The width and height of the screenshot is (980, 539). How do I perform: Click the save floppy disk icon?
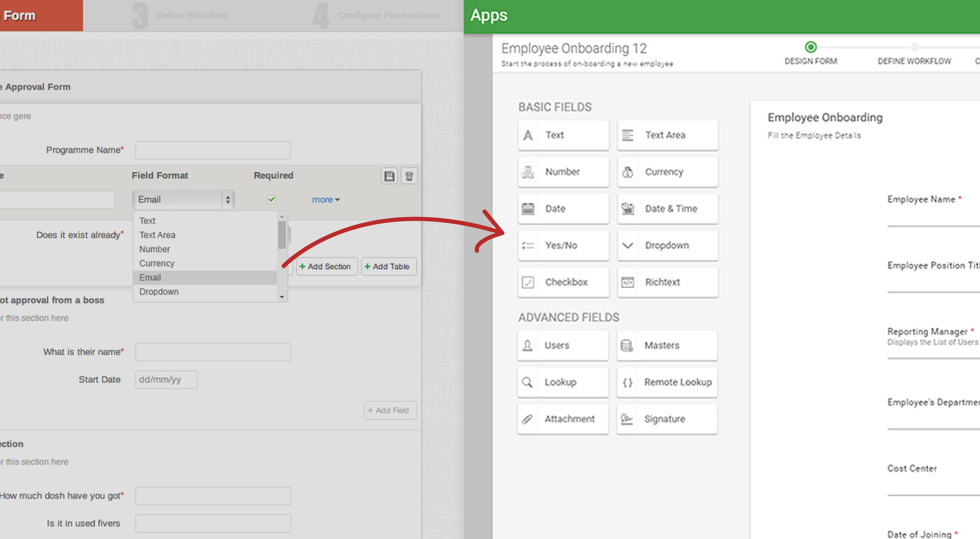click(389, 176)
